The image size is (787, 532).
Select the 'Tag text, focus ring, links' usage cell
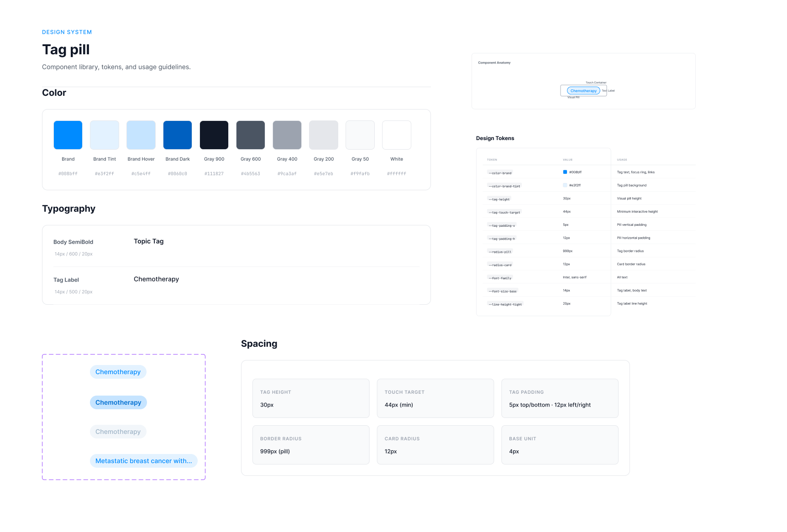pyautogui.click(x=636, y=172)
